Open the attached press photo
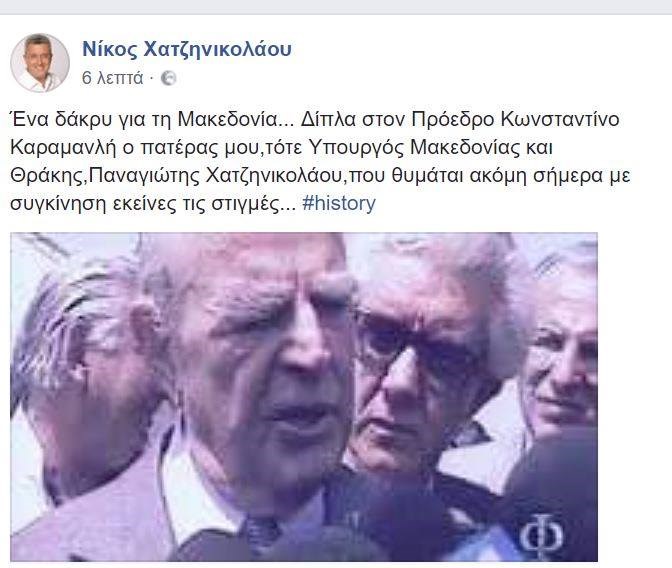672x568 pixels. coord(304,397)
